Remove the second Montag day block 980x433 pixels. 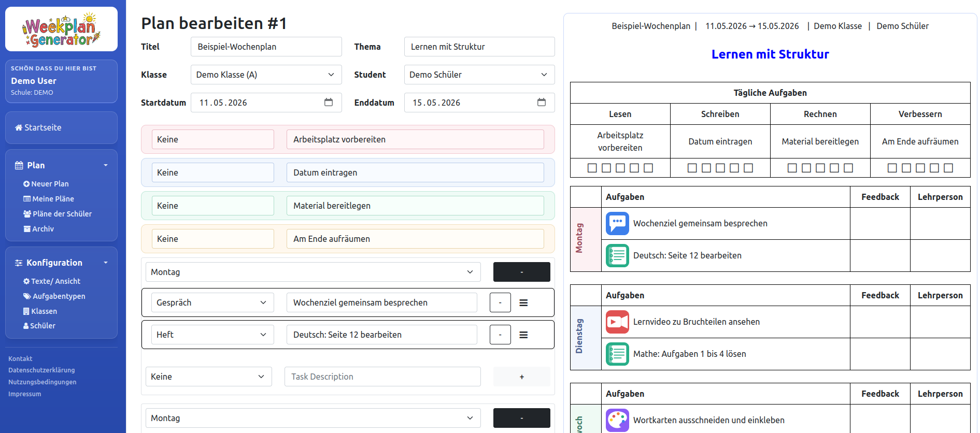click(x=522, y=418)
